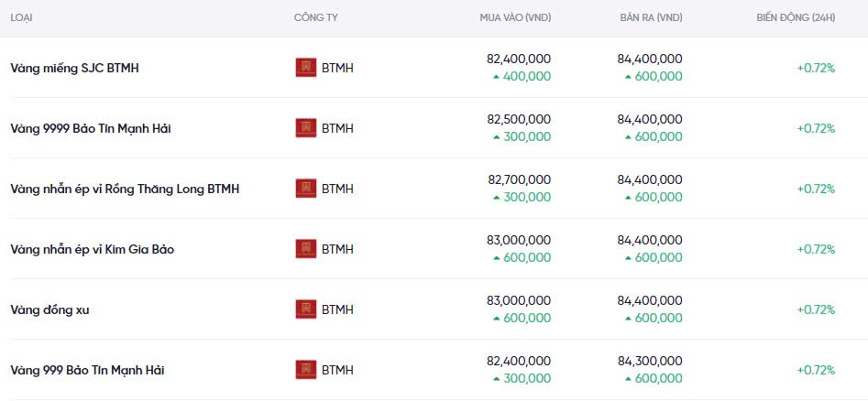Open the Vàng miếng SJC BTMH product
The width and height of the screenshot is (868, 401).
pos(74,68)
